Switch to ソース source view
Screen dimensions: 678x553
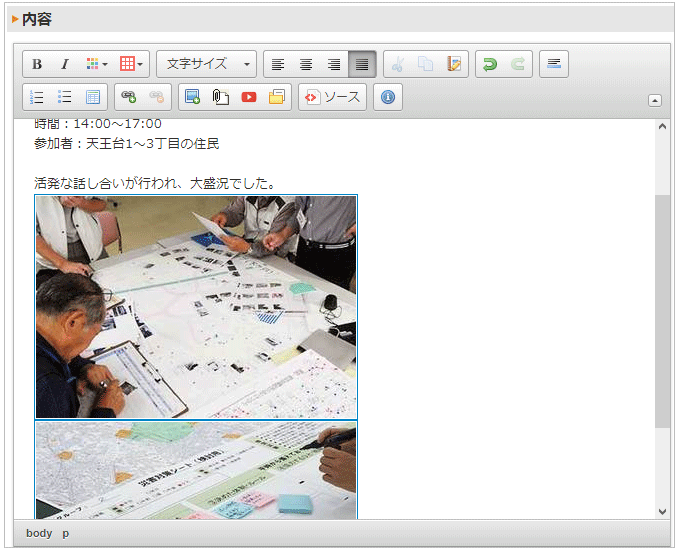coord(332,97)
